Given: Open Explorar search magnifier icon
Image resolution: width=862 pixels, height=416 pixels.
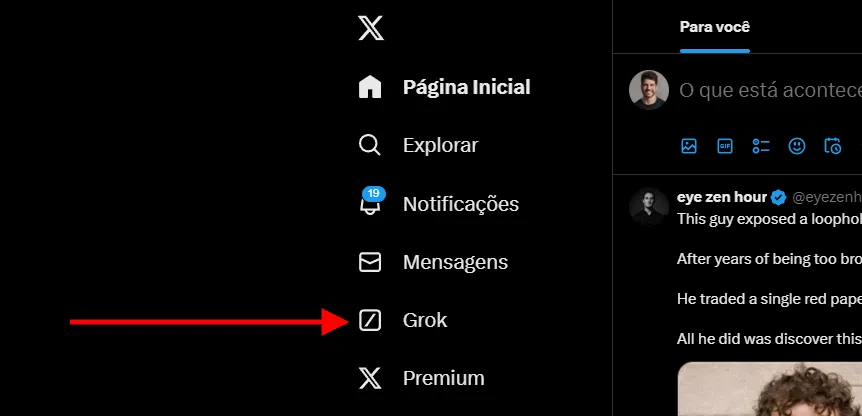Looking at the screenshot, I should point(369,145).
